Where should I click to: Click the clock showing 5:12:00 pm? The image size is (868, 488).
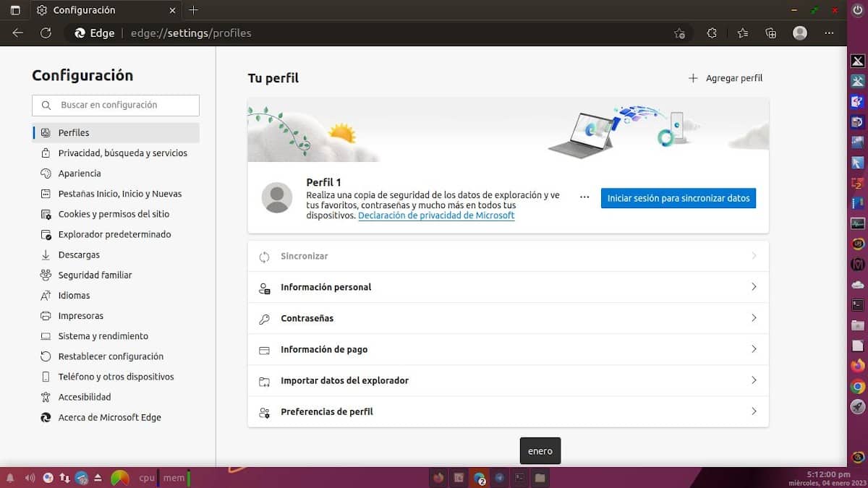[x=828, y=474]
